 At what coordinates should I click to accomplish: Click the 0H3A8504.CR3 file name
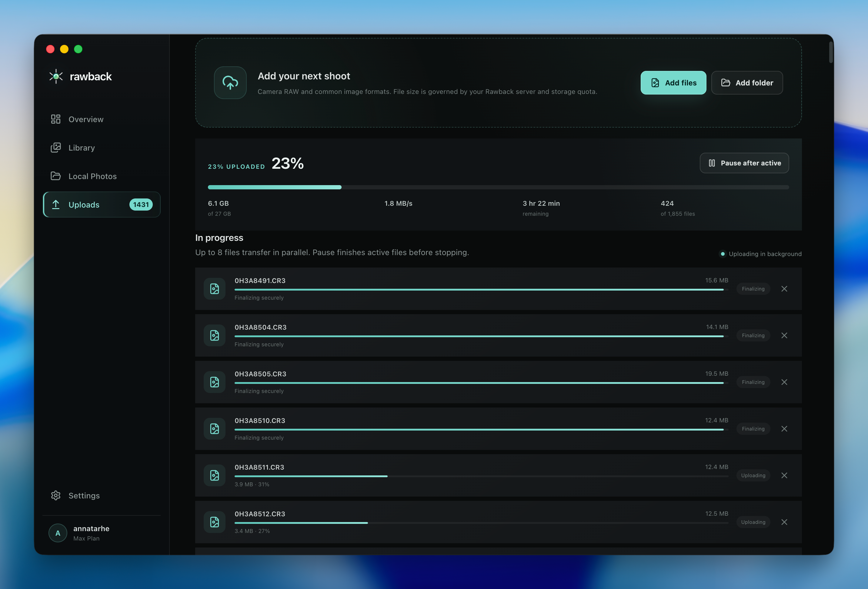(x=260, y=327)
